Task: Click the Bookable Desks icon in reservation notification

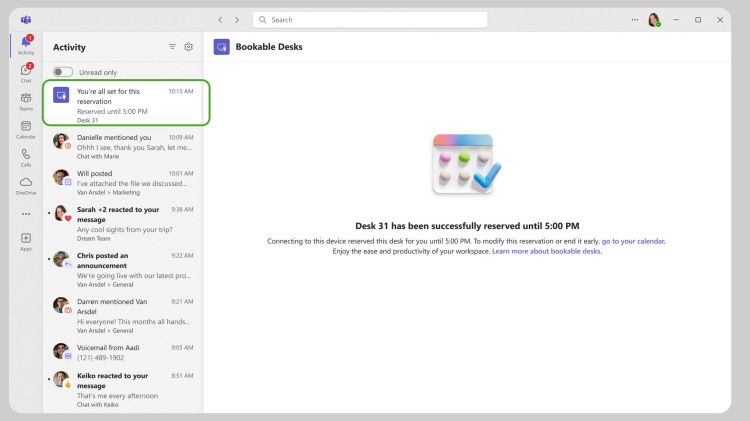Action: click(61, 95)
